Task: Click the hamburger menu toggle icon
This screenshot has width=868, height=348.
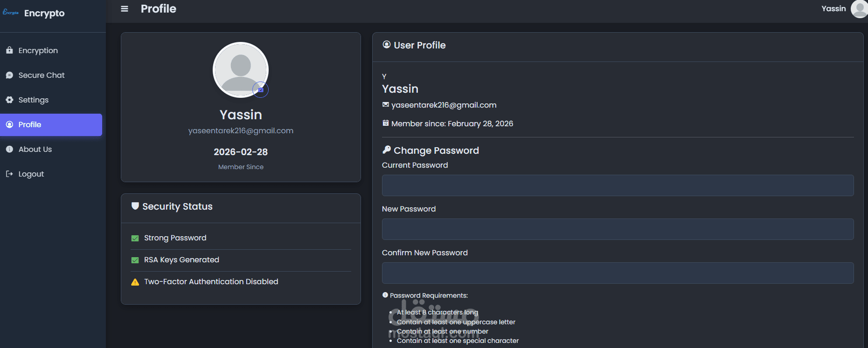Action: coord(125,9)
